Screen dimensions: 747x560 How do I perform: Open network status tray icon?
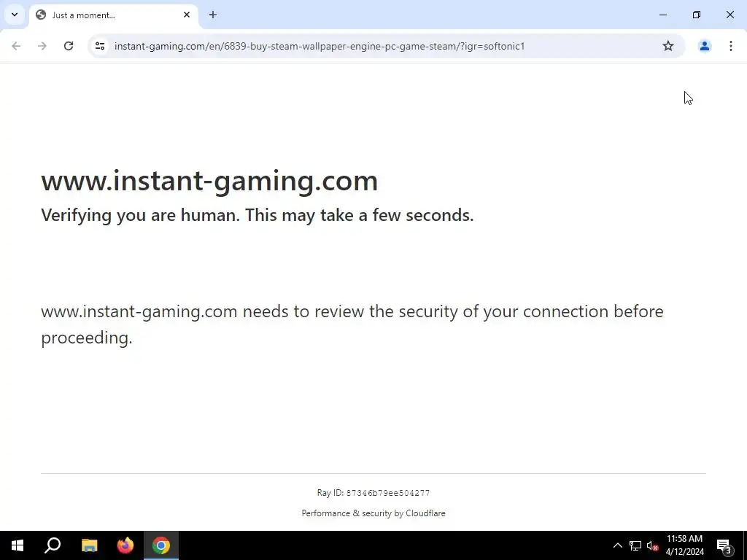click(635, 545)
